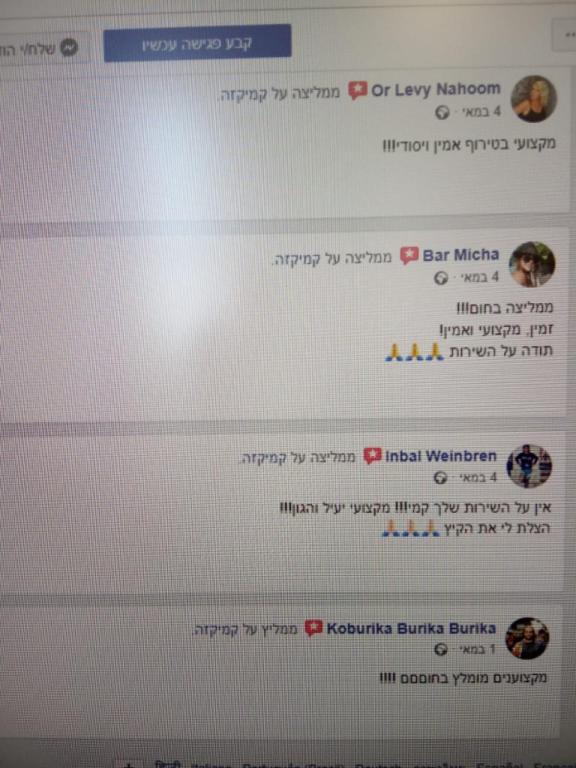Open Koburika Burika Burika's profile name link
Screen dimensions: 576x768
pyautogui.click(x=411, y=628)
